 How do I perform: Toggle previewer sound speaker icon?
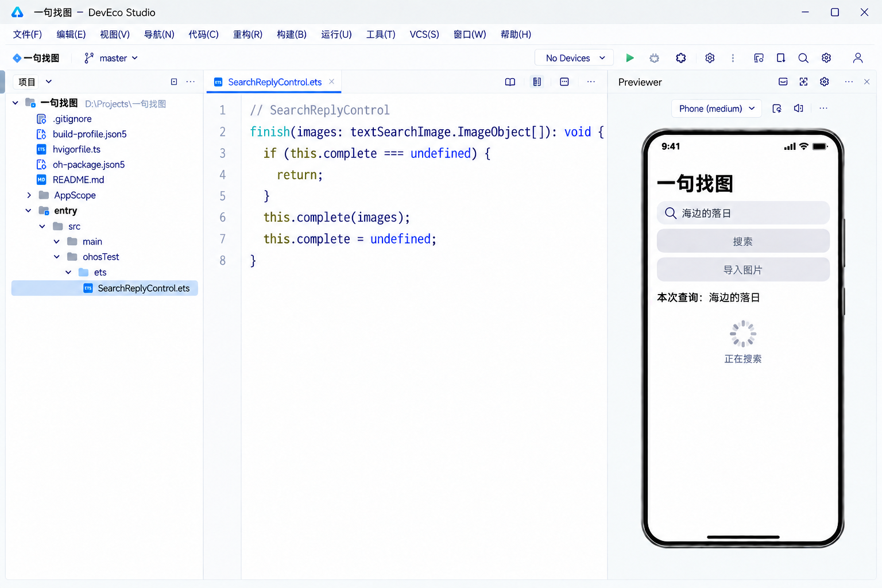(x=799, y=109)
